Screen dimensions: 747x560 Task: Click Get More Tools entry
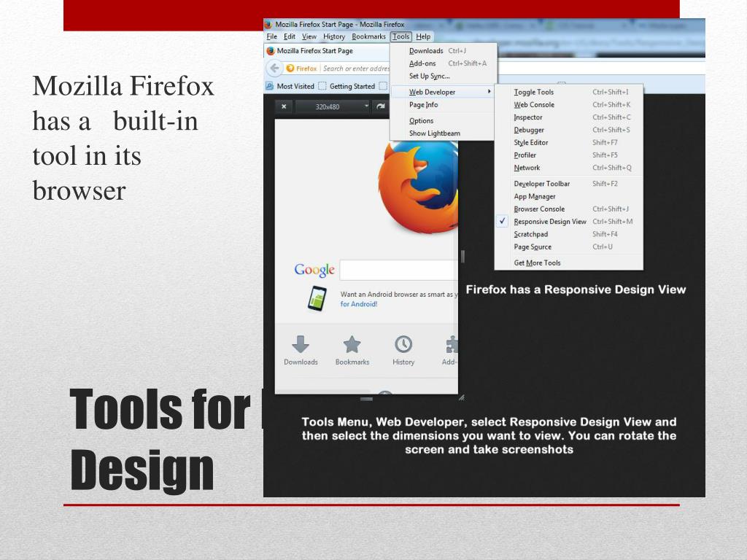[569, 262]
